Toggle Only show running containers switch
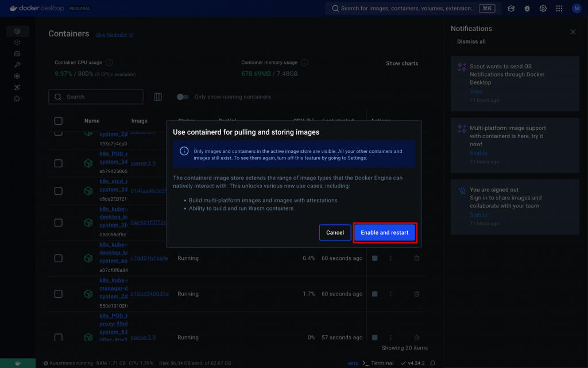 click(183, 97)
